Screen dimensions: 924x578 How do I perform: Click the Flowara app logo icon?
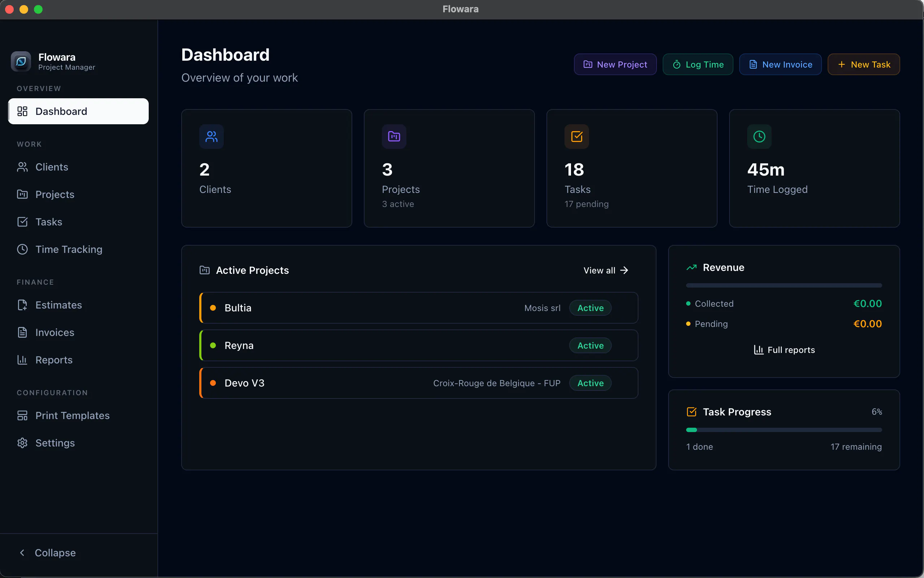(x=21, y=61)
